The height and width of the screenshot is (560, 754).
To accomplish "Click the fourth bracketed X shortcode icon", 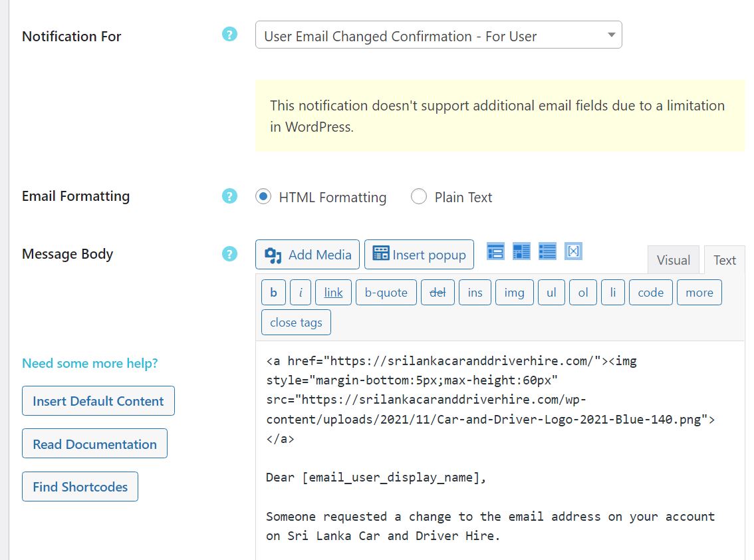I will (x=573, y=251).
